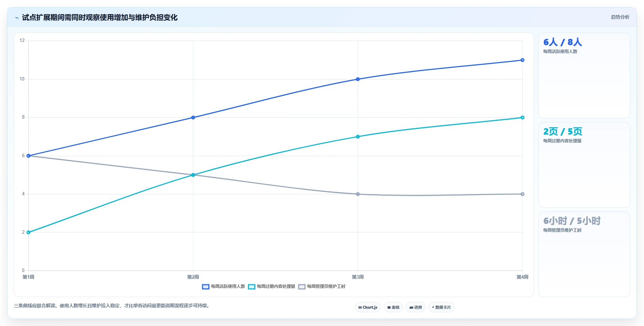This screenshot has width=644, height=326.
Task: Click the 第3周 x-axis label
Action: pyautogui.click(x=358, y=277)
